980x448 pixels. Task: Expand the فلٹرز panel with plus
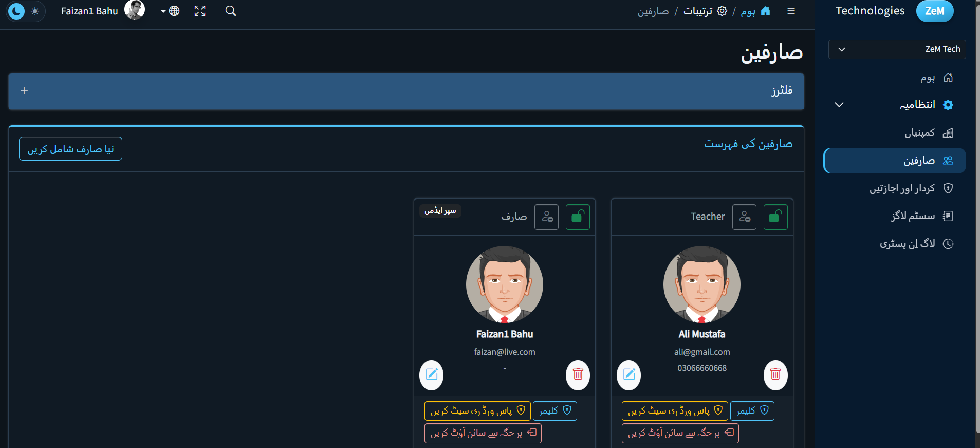(24, 91)
